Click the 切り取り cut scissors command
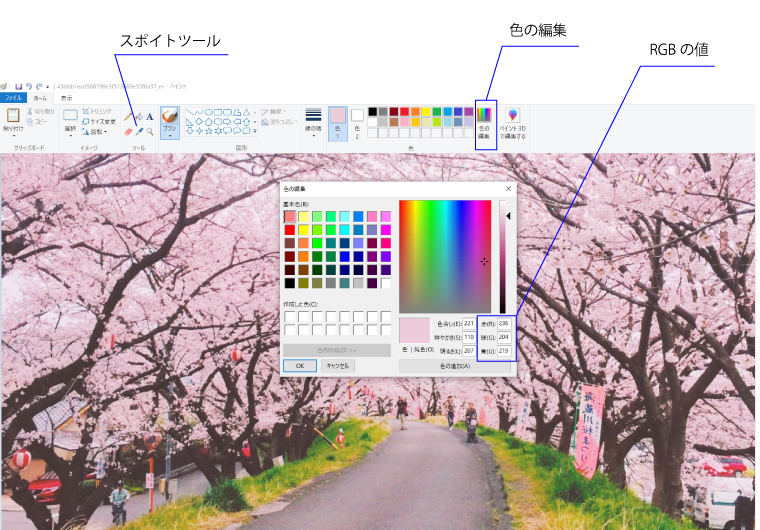The width and height of the screenshot is (760, 530). pos(41,112)
